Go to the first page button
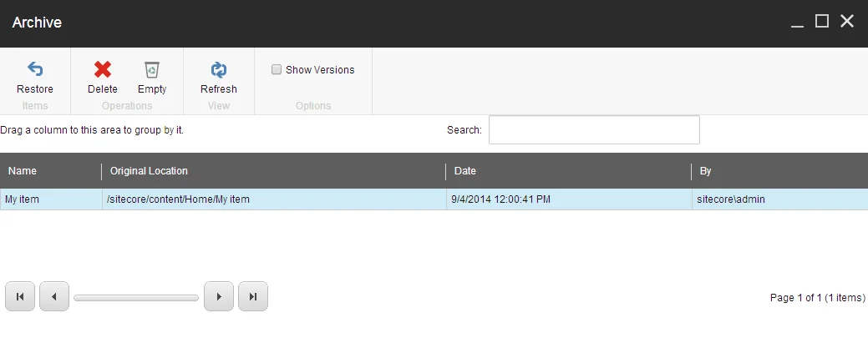Screen dimensions: 868x343 pyautogui.click(x=20, y=296)
